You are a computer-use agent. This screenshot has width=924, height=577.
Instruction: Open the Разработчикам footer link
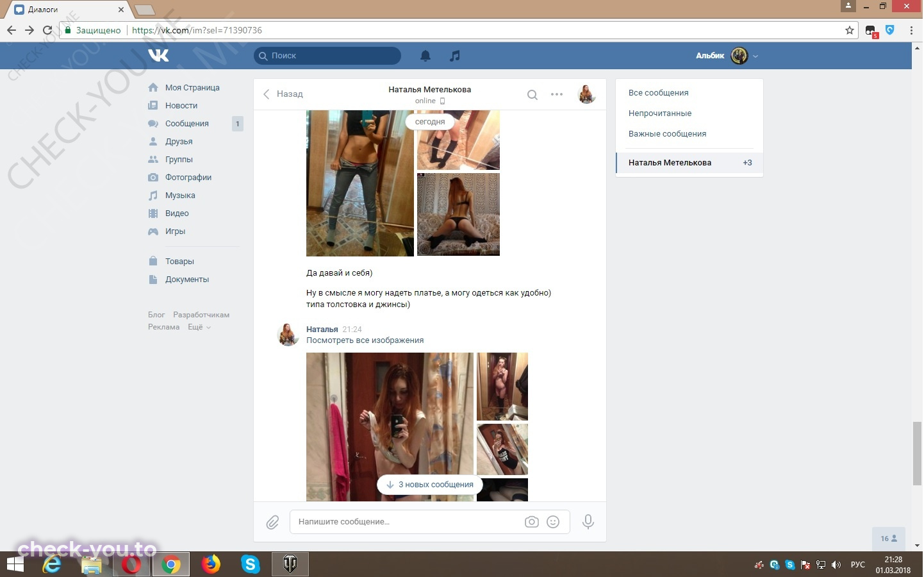click(201, 315)
